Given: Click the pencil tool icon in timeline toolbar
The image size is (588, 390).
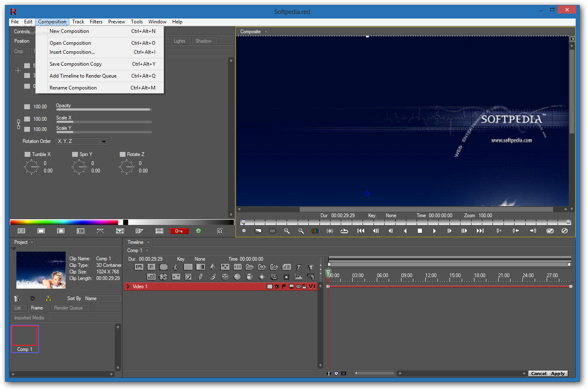Looking at the screenshot, I should coord(201,277).
